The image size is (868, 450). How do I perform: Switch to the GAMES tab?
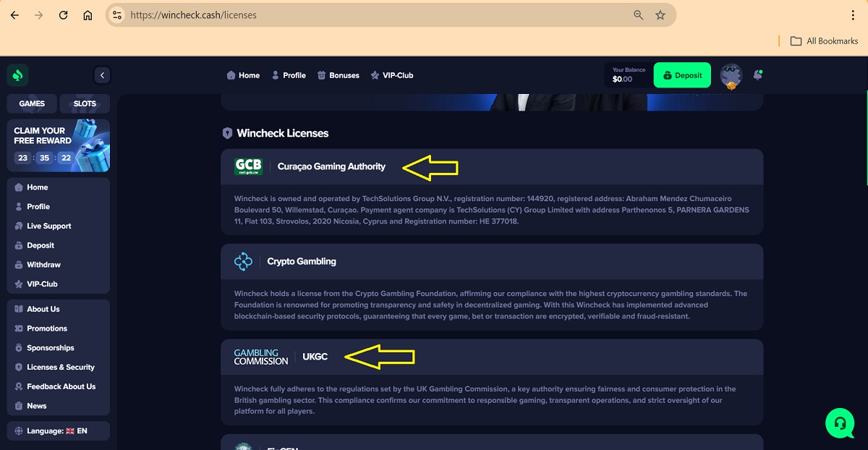coord(32,103)
